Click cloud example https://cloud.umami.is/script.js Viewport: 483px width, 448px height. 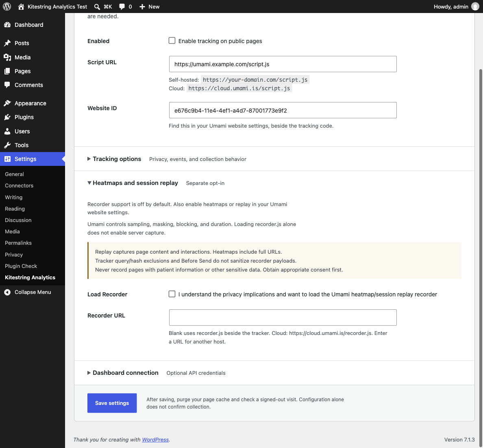pyautogui.click(x=239, y=89)
